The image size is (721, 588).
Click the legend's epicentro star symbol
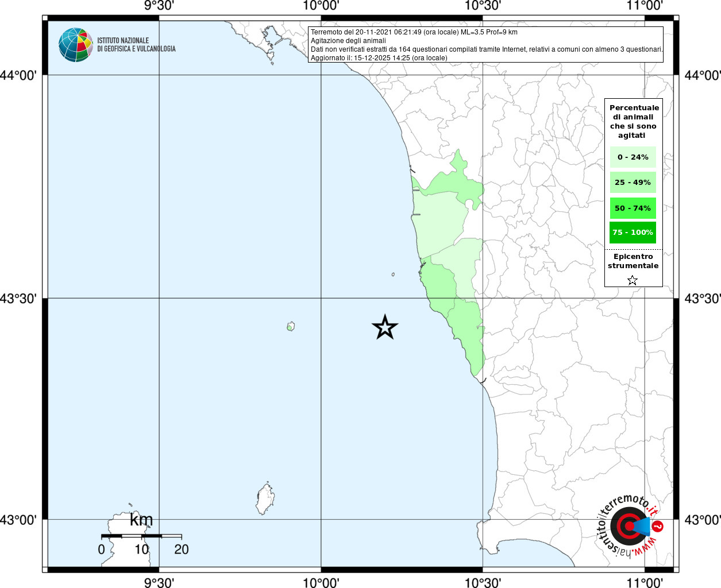633,280
